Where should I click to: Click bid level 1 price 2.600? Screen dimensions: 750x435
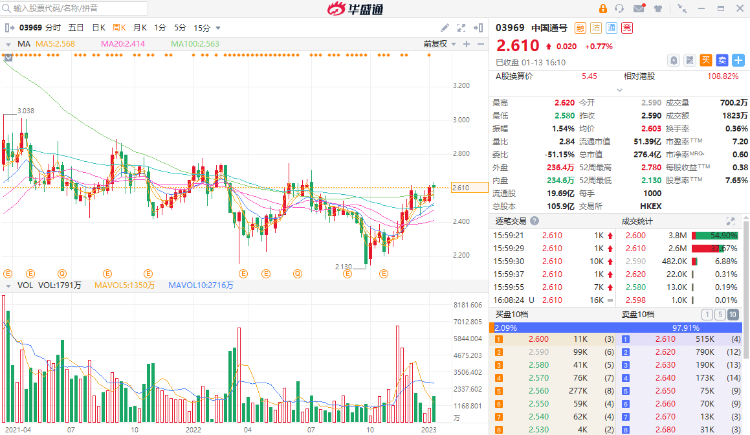pos(539,339)
